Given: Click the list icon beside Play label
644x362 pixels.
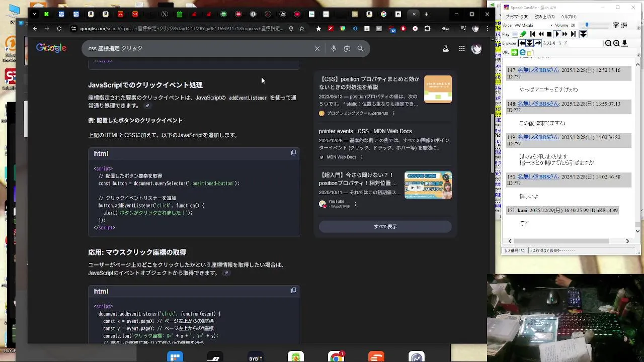Looking at the screenshot, I should 515,34.
